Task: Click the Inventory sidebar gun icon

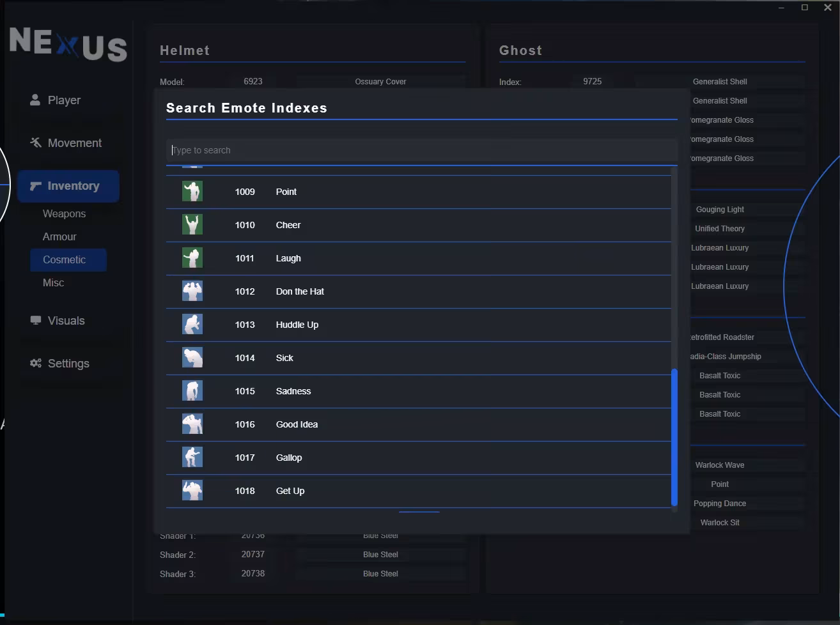Action: point(36,186)
